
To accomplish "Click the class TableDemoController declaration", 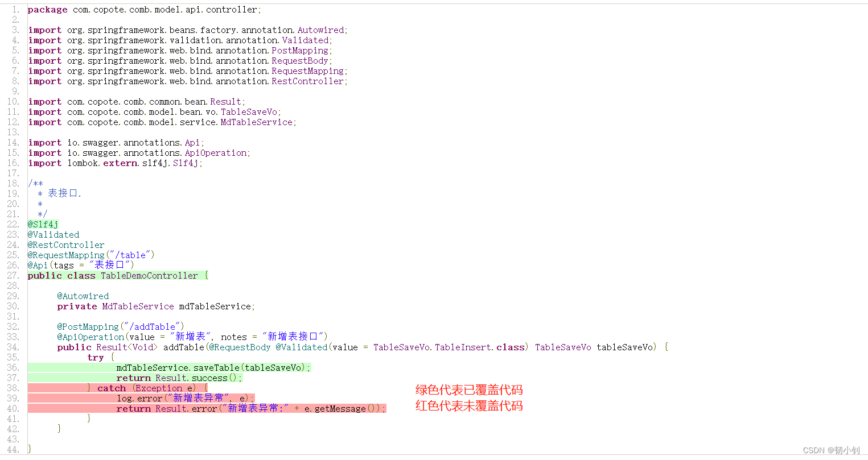I will (118, 276).
